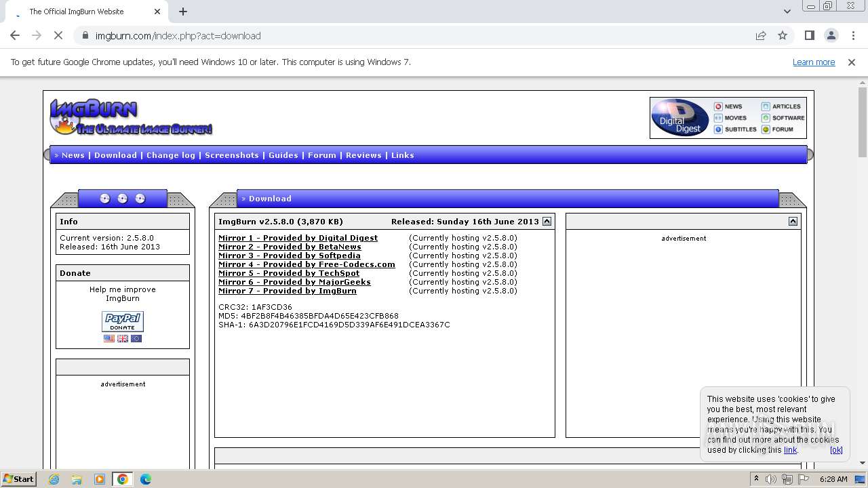Open the Links nav item
868x488 pixels.
(402, 155)
